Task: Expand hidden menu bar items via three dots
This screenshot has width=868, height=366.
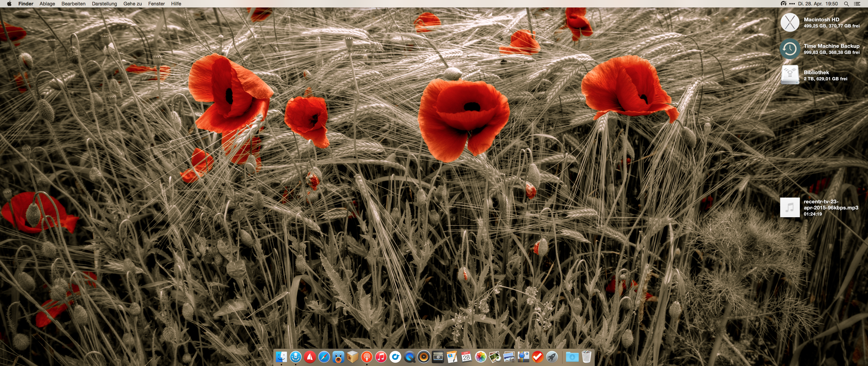Action: 792,4
